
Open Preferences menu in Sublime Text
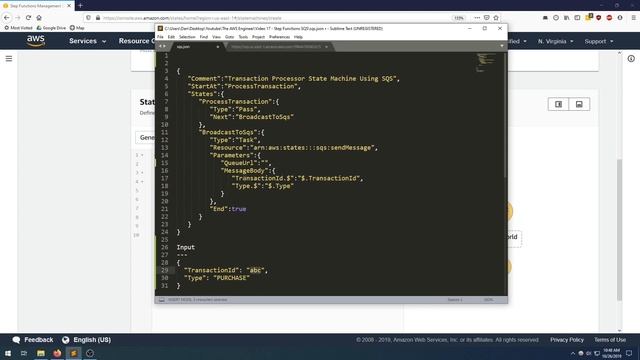(x=279, y=37)
